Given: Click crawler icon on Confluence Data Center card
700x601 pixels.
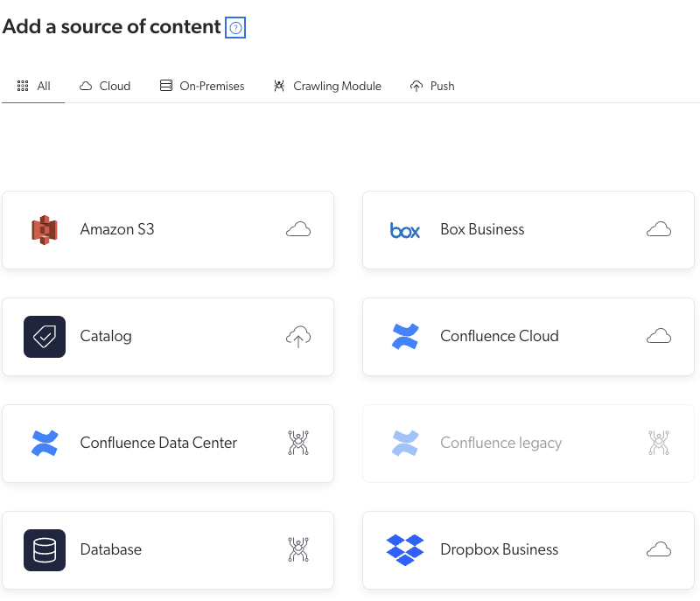Looking at the screenshot, I should pos(298,443).
